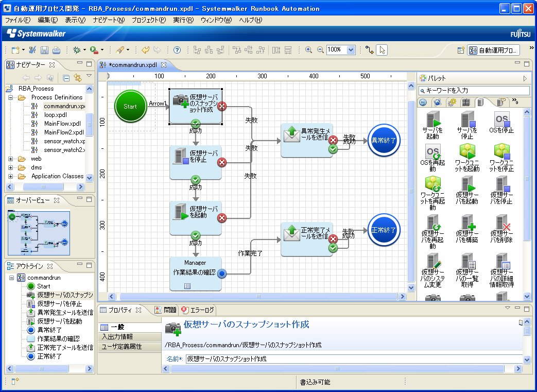Image resolution: width=537 pixels, height=392 pixels.
Task: Open the 編集(E) menu
Action: 47,20
